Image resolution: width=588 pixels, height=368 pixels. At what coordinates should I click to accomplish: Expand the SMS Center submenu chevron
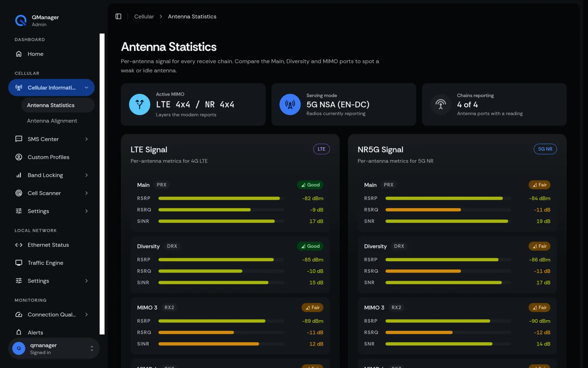[86, 139]
